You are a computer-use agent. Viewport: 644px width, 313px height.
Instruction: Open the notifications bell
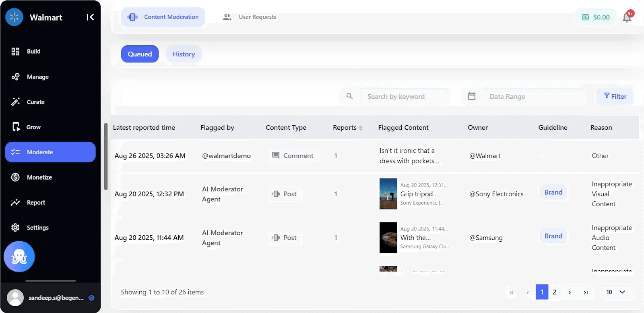[x=627, y=17]
